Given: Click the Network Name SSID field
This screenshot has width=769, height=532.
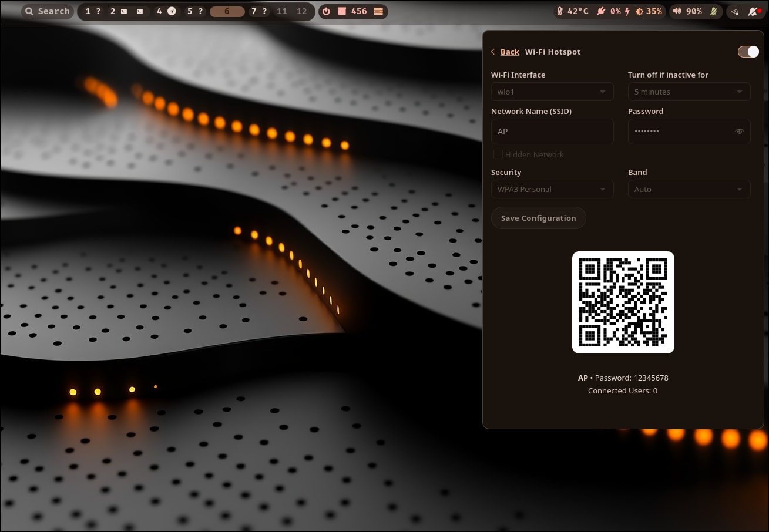Looking at the screenshot, I should [x=552, y=132].
